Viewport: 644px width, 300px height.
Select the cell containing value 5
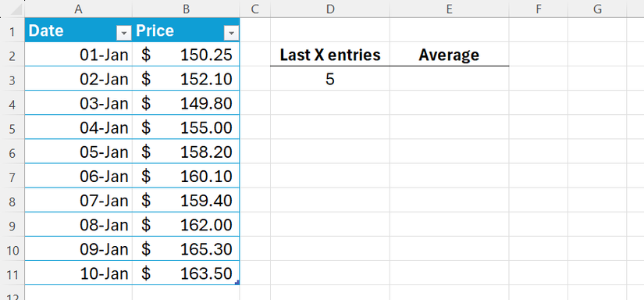(330, 78)
